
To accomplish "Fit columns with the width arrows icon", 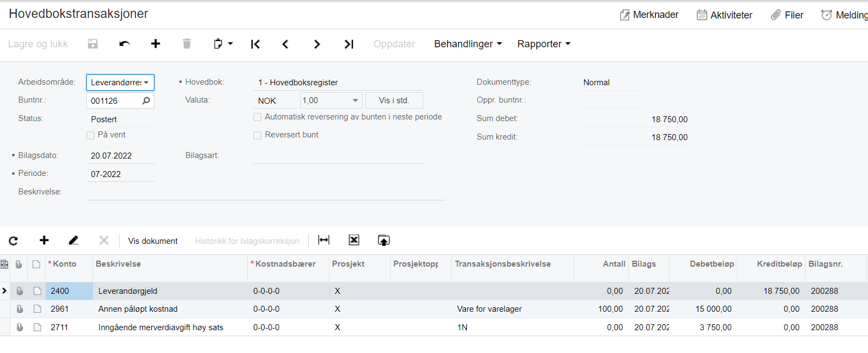I will [x=324, y=240].
